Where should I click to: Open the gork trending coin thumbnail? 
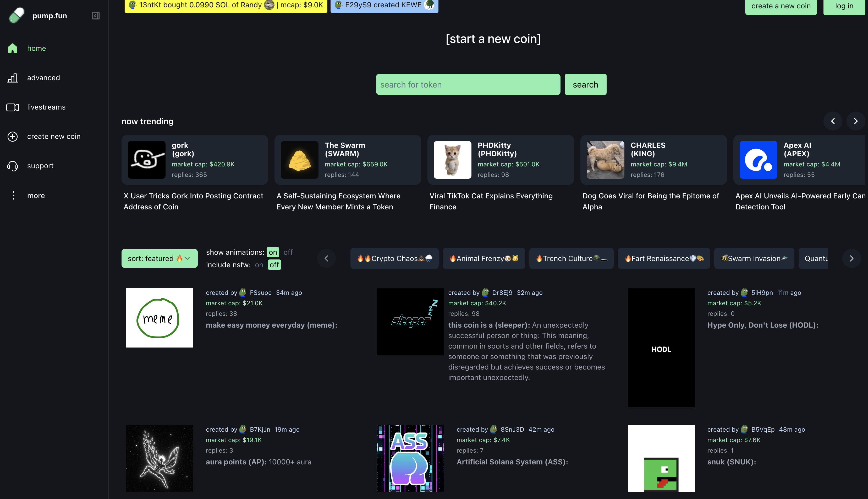pyautogui.click(x=147, y=160)
